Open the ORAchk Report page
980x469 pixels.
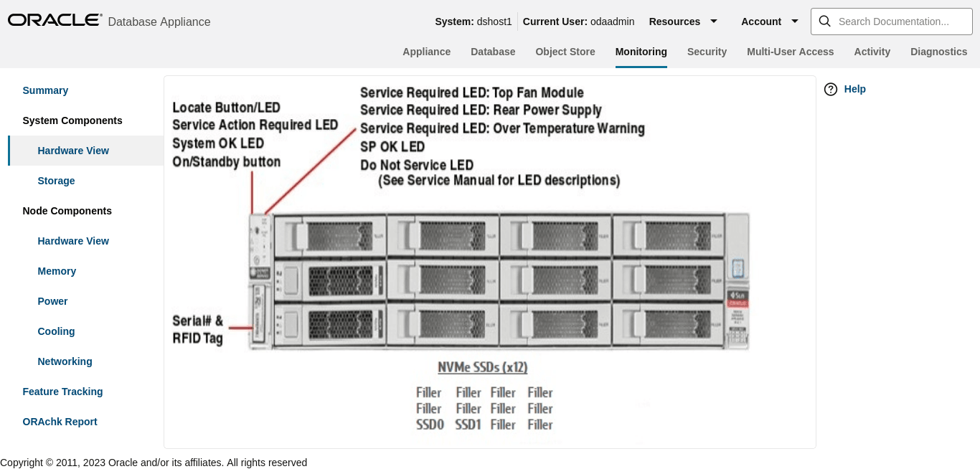(x=60, y=422)
